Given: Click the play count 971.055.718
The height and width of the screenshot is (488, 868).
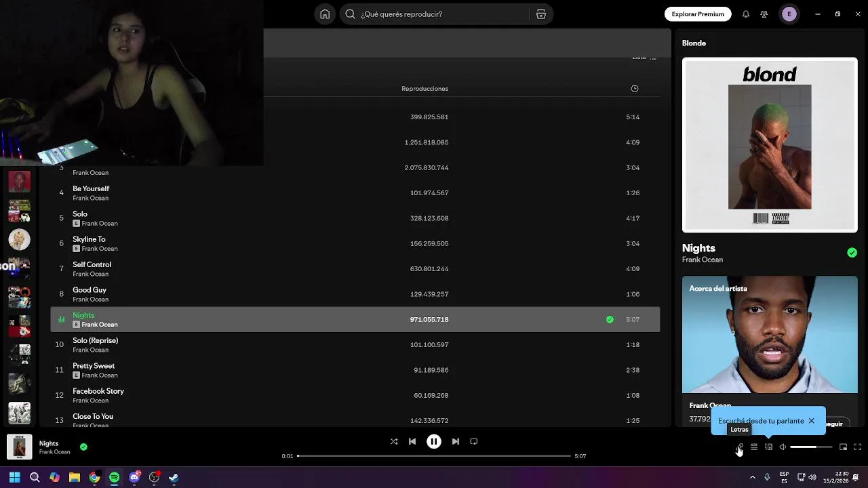Looking at the screenshot, I should tap(429, 319).
